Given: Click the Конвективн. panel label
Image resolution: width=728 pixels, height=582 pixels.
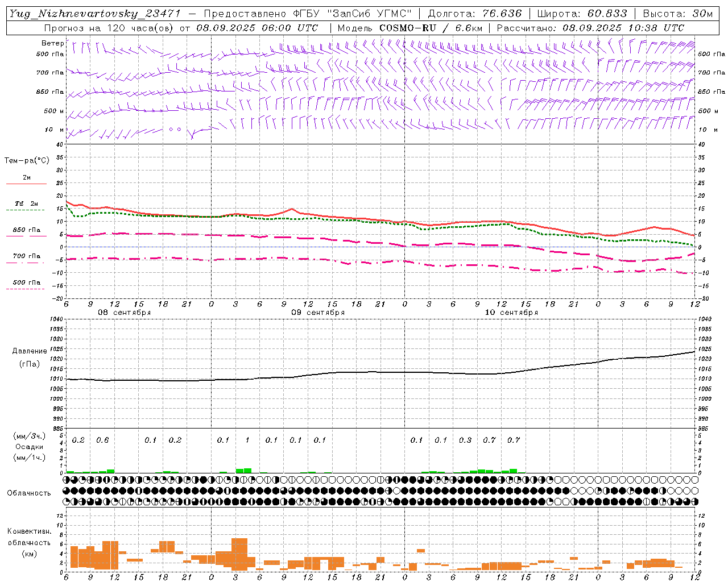Looking at the screenshot, I should point(29,531).
